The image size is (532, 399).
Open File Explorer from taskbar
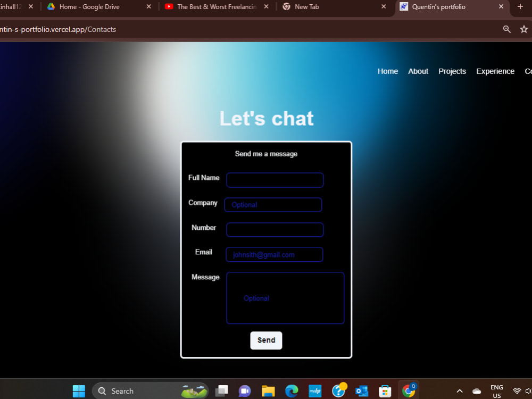pos(268,391)
